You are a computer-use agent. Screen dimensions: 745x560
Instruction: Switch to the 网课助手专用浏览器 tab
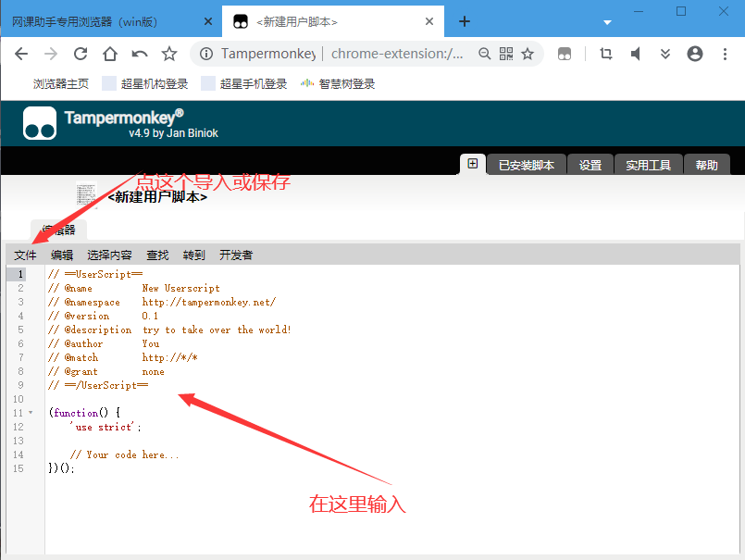click(84, 22)
